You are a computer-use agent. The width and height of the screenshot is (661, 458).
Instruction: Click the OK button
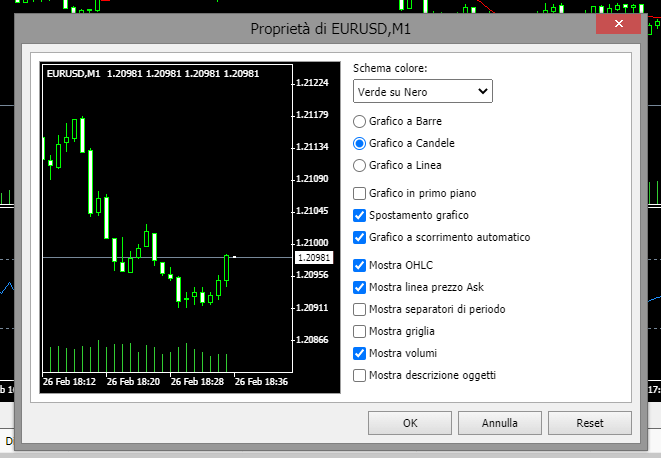click(x=410, y=423)
